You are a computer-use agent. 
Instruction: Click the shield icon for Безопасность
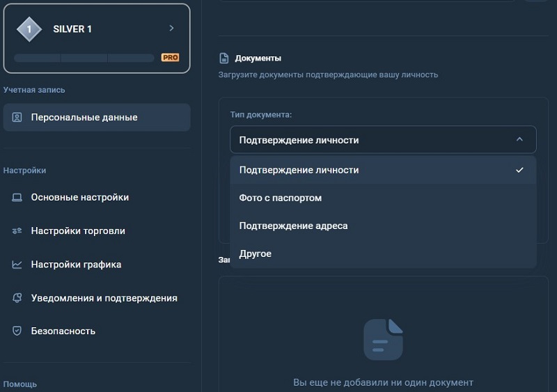pos(17,331)
